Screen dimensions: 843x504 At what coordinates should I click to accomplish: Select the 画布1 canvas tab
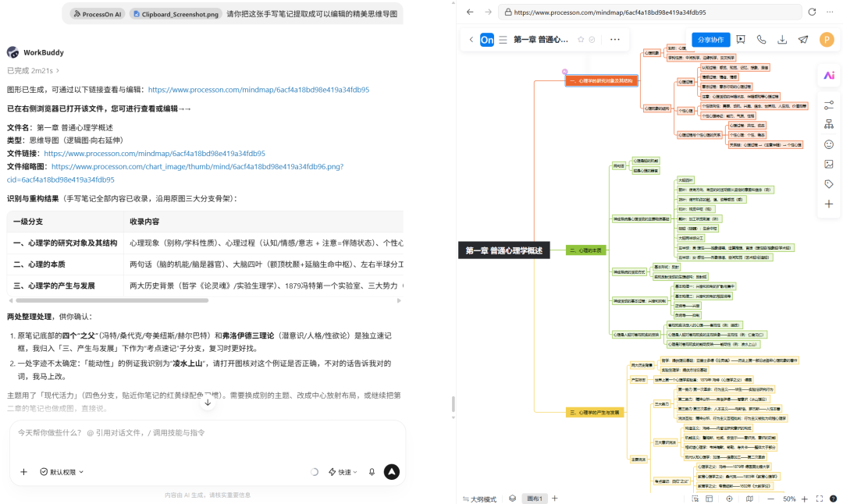(535, 499)
